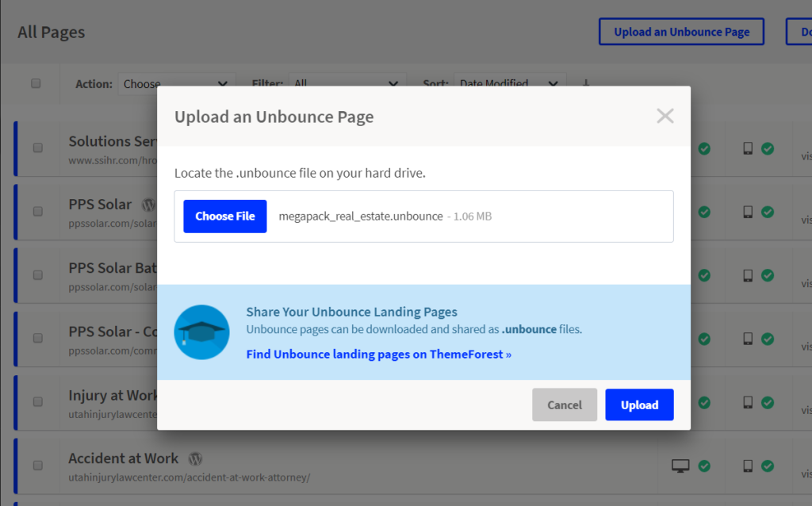Cancel the upload dialog
Image resolution: width=812 pixels, height=506 pixels.
click(x=564, y=404)
